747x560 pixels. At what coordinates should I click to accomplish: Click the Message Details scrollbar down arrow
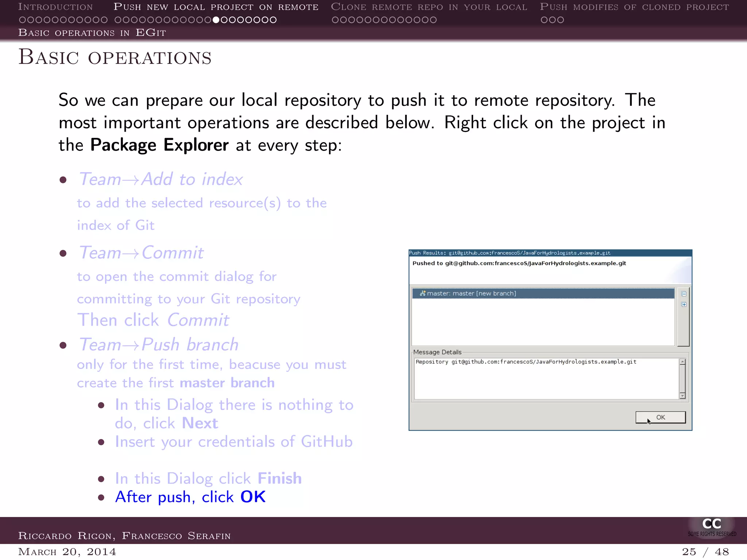(682, 396)
